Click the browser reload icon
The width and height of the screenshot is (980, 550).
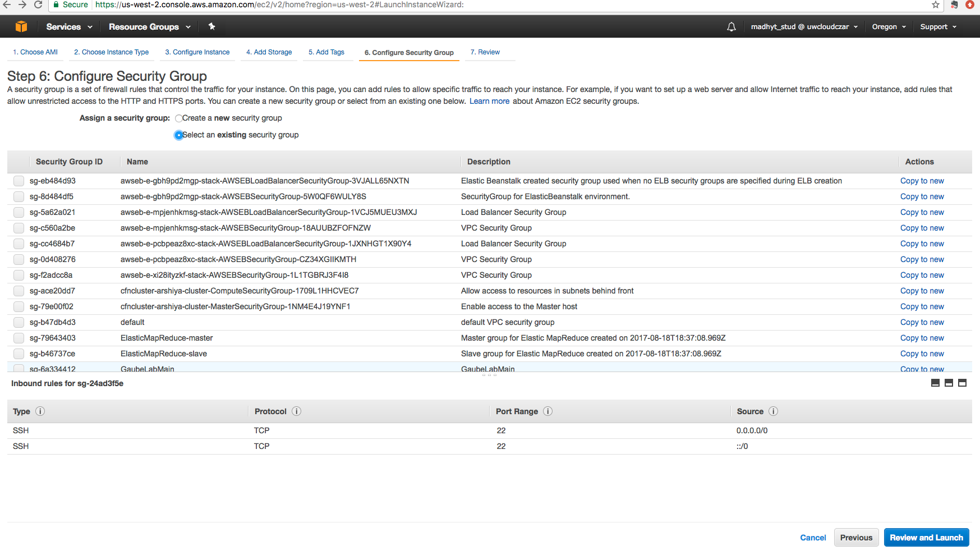click(x=38, y=4)
